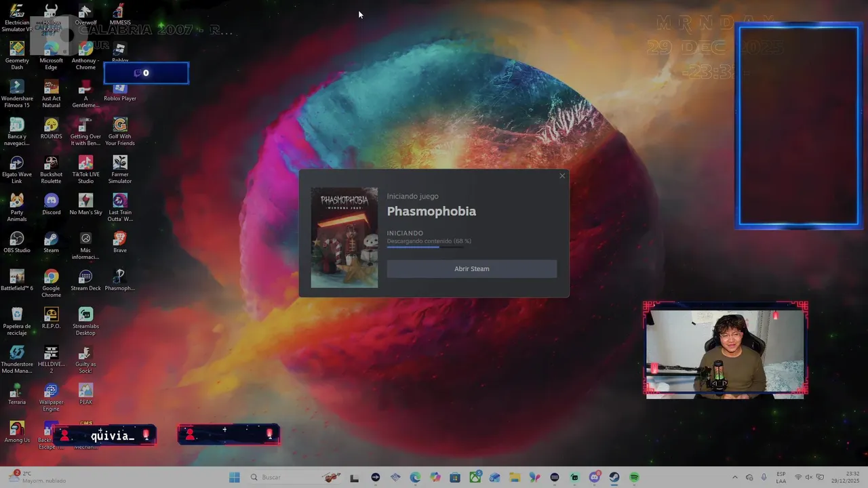Screen dimensions: 868x488
Task: Select Golf With Your Friends icon
Action: pos(120,132)
